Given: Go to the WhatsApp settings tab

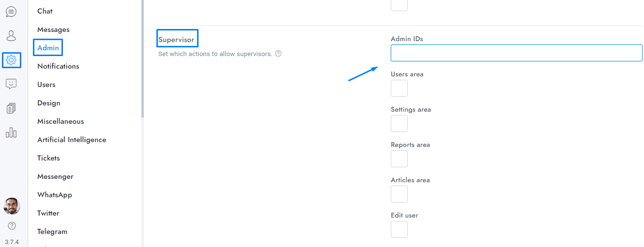Looking at the screenshot, I should (55, 195).
